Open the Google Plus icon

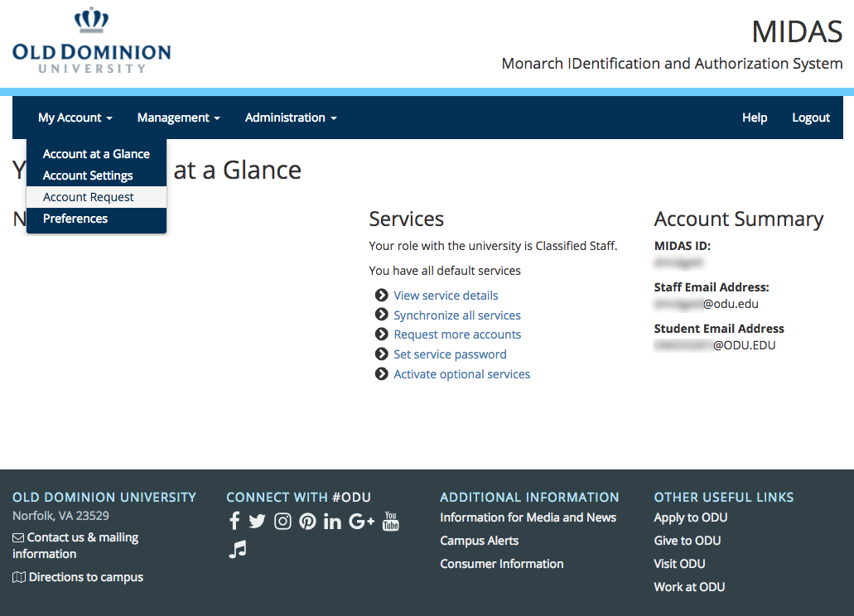pyautogui.click(x=362, y=521)
